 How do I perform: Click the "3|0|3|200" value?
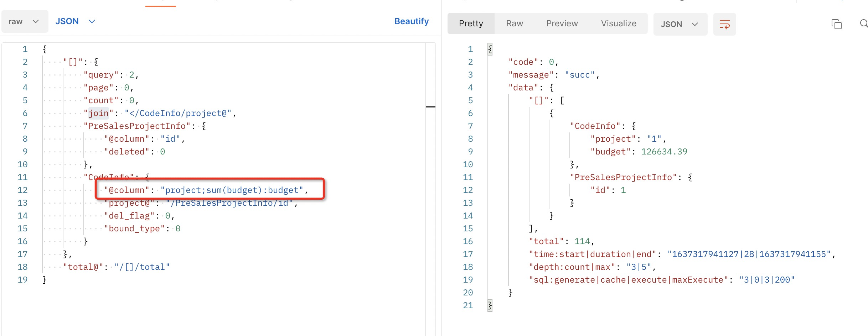coord(767,280)
